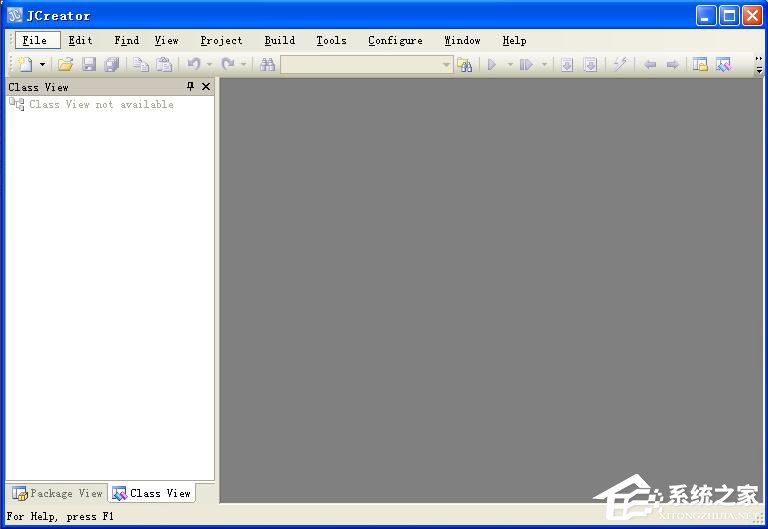
Task: Close the Class View panel
Action: [206, 87]
